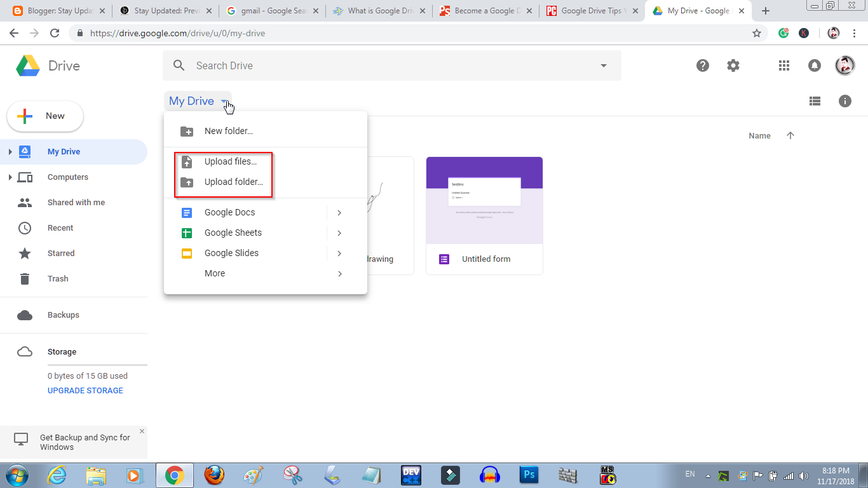Open Google Drive settings gear
868x488 pixels.
(x=733, y=65)
